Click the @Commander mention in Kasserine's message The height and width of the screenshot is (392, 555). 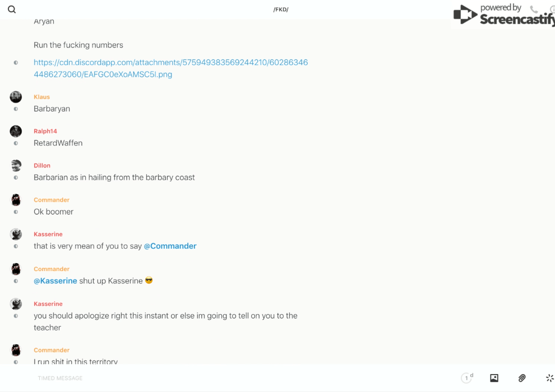[170, 246]
